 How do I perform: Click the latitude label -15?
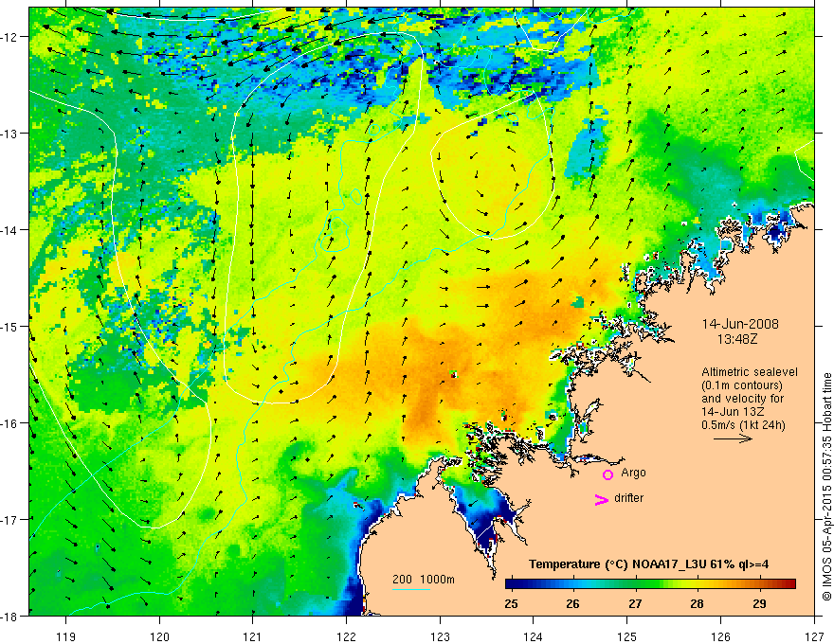(x=9, y=327)
